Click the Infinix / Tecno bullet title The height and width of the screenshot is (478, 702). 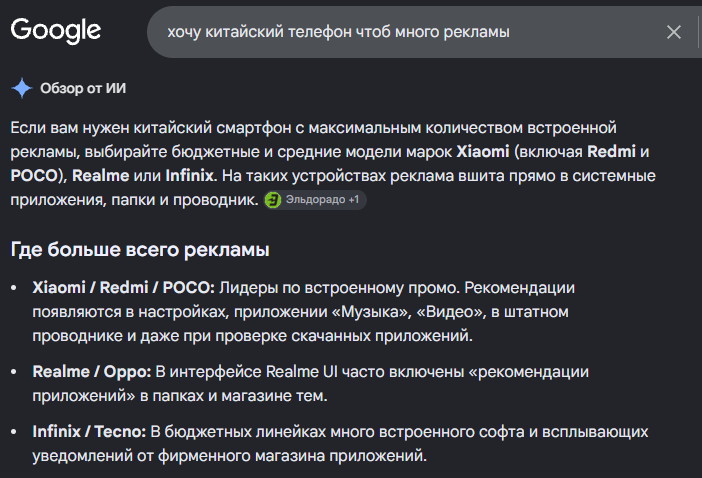[x=89, y=431]
